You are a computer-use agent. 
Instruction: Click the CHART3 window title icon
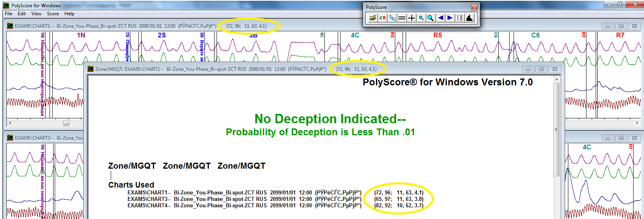click(10, 138)
